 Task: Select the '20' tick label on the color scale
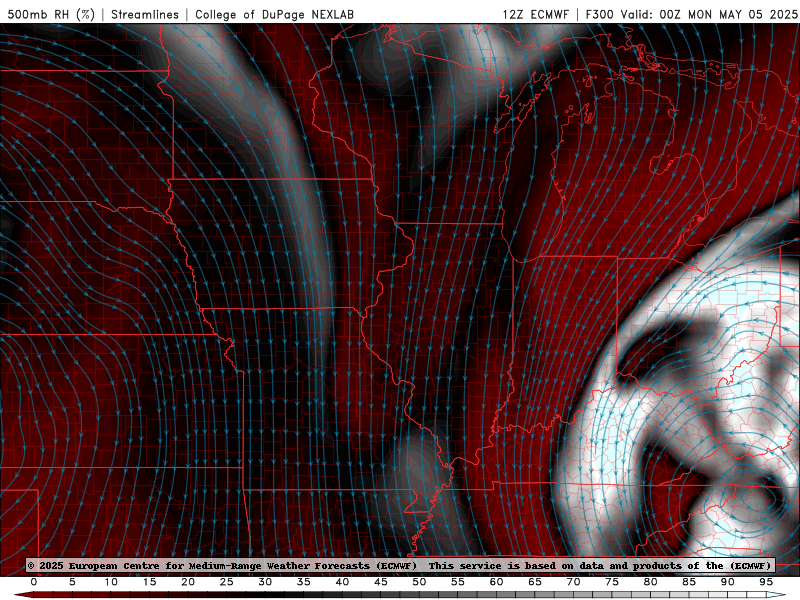pyautogui.click(x=188, y=582)
